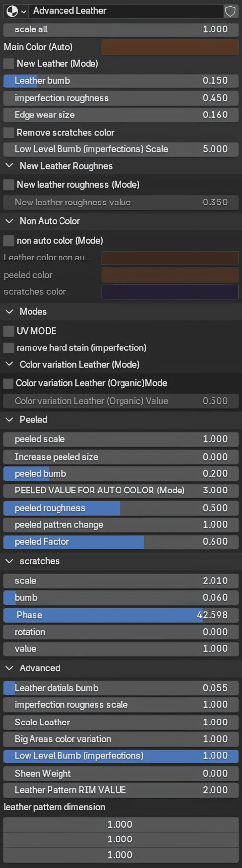
Task: Toggle the fake user shield icon
Action: pos(230,11)
